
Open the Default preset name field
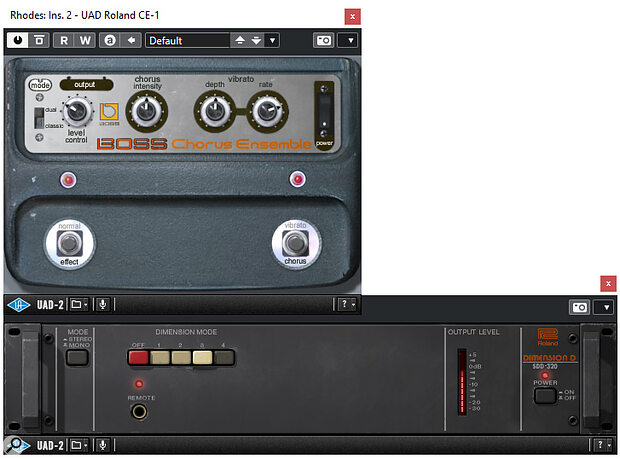[x=188, y=40]
